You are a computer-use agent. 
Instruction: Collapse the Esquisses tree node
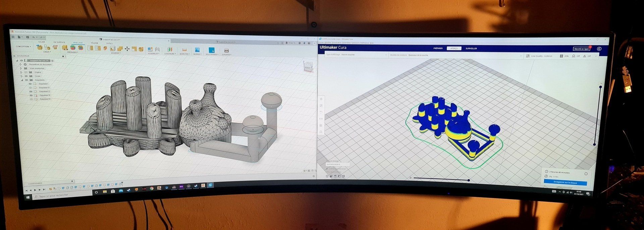(22, 80)
